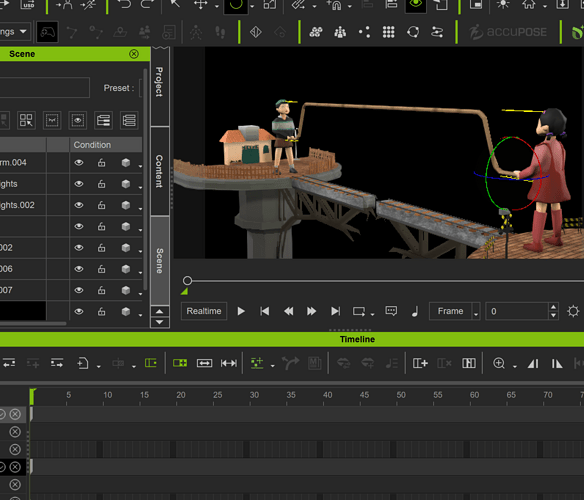The image size is (584, 500).
Task: Toggle visibility of ghts.002 item
Action: click(79, 205)
